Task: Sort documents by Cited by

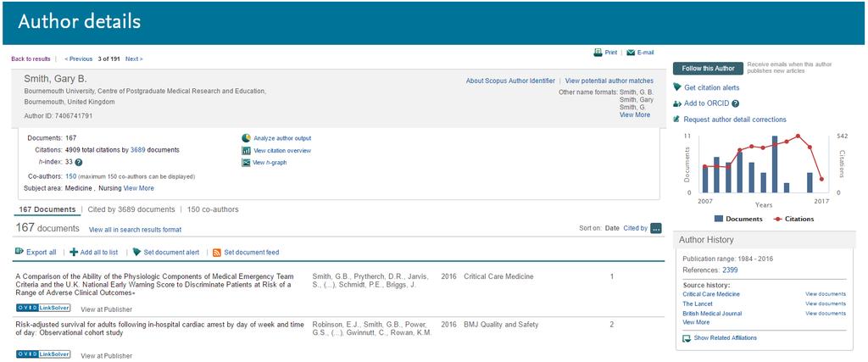Action: coord(636,228)
